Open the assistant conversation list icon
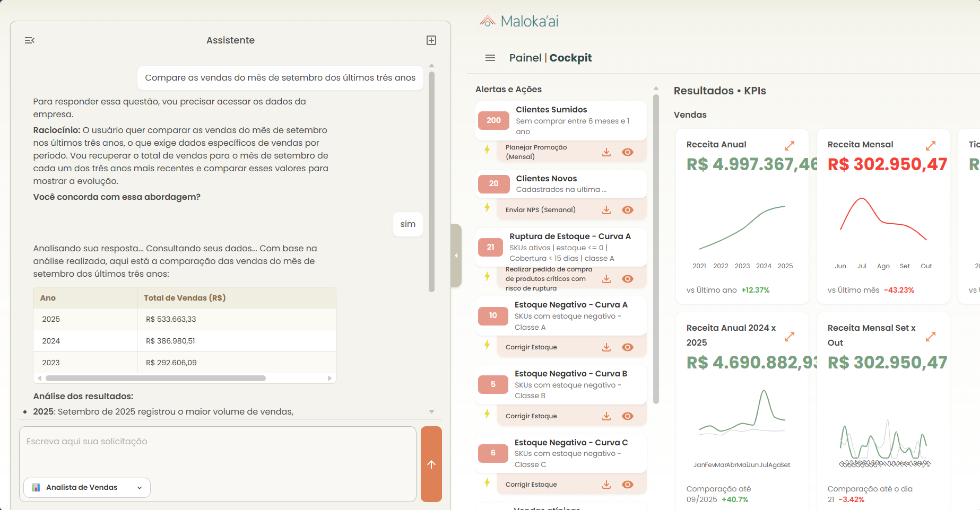 pyautogui.click(x=30, y=40)
